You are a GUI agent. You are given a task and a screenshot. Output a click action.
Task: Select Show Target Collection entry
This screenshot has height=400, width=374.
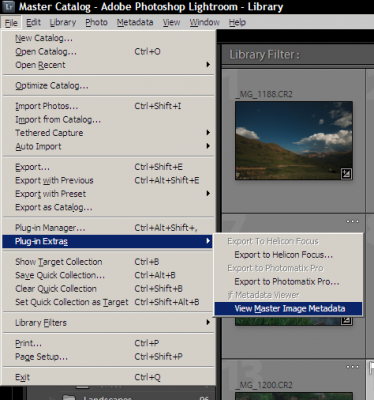[x=109, y=262]
